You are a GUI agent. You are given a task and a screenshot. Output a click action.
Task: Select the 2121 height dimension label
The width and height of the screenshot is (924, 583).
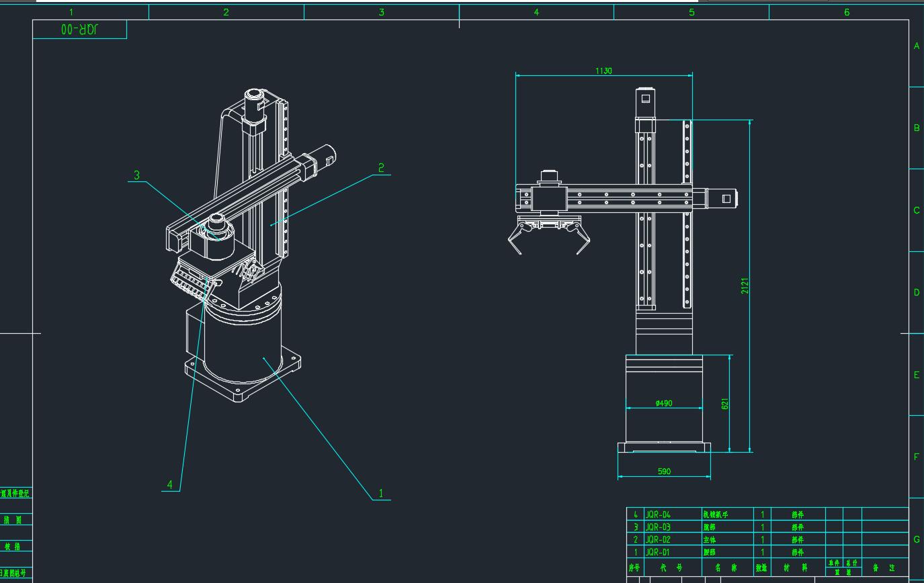point(745,285)
